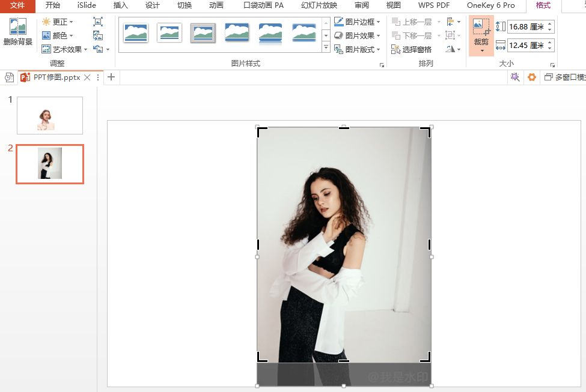Click the height field showing 16.88 厘米
586x392 pixels.
[x=526, y=27]
